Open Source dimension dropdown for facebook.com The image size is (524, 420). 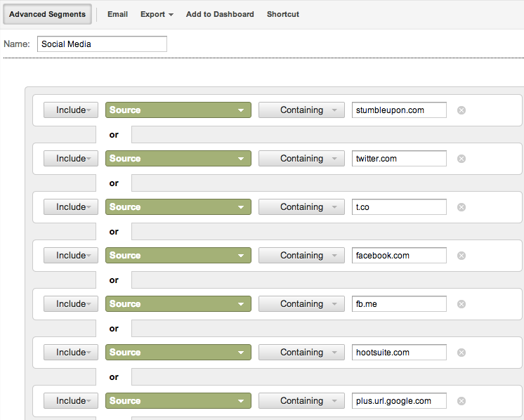coord(178,255)
